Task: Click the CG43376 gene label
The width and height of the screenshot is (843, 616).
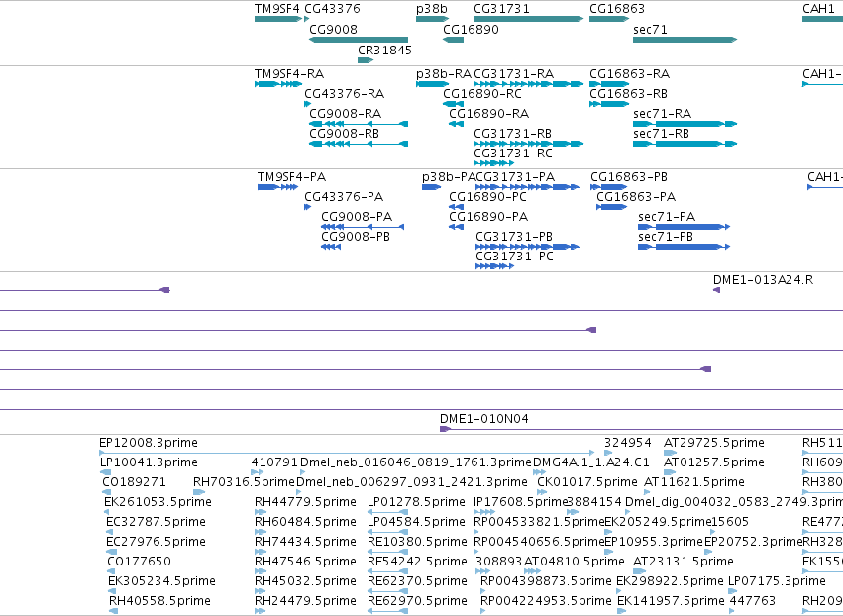Action: tap(332, 9)
